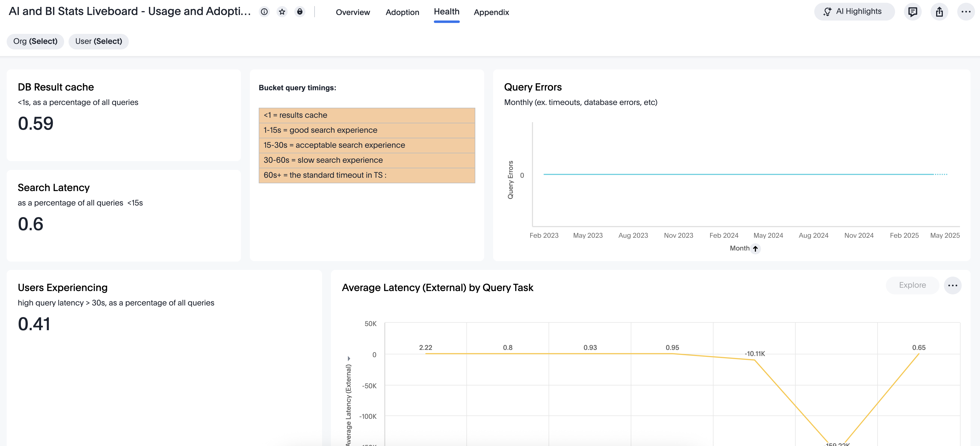The height and width of the screenshot is (446, 980).
Task: Favorite the liveboard with star icon
Action: coord(282,12)
